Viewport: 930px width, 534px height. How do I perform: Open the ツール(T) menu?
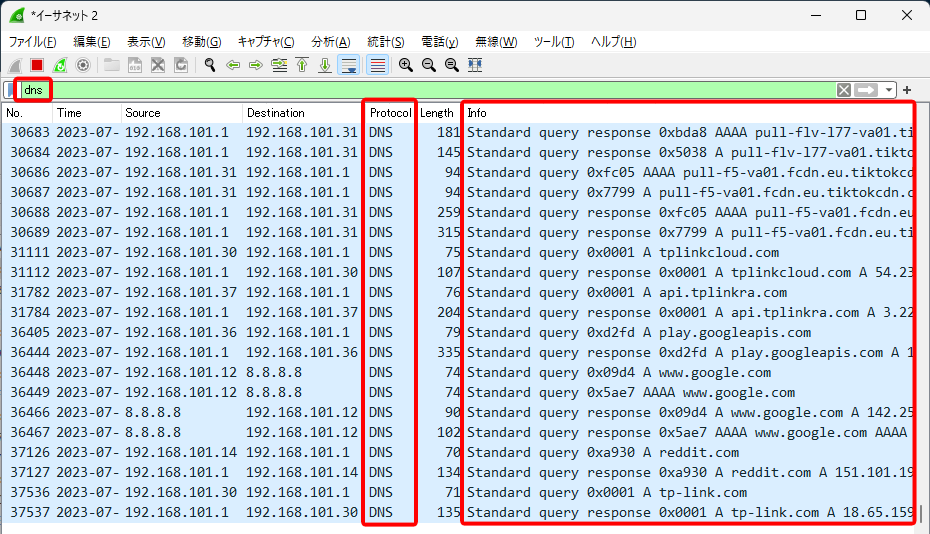click(x=553, y=42)
